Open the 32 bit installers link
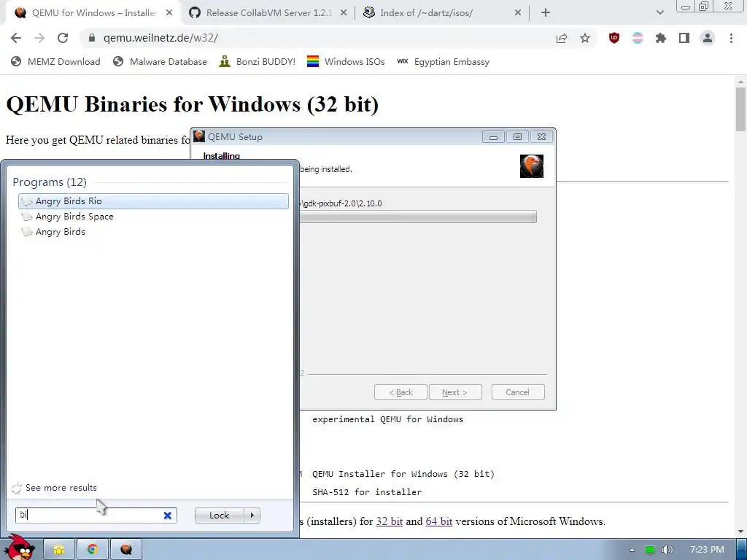The width and height of the screenshot is (747, 560). pyautogui.click(x=390, y=521)
